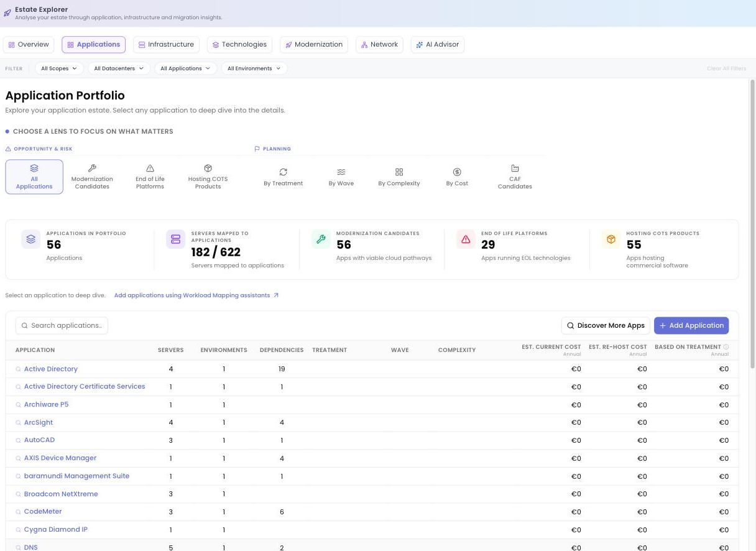Click the info icon beside Based on Treatment

[726, 347]
